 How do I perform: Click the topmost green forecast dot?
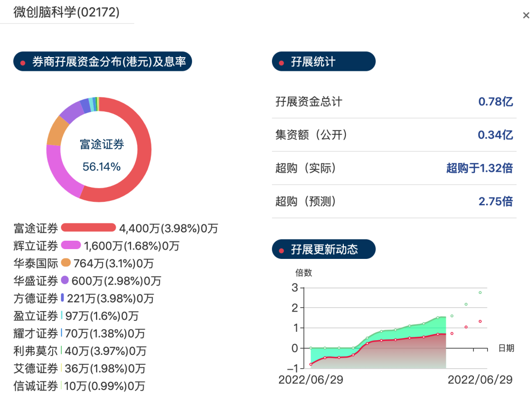(x=480, y=292)
